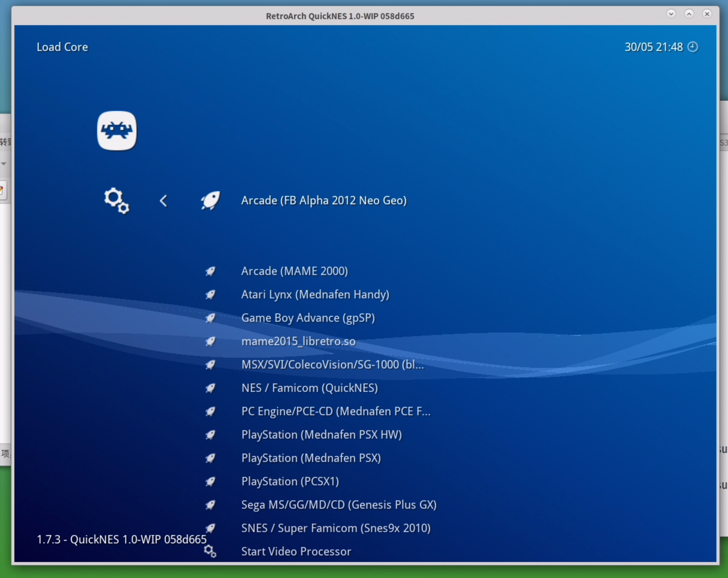Screen dimensions: 728x578
Task: Minimize the RetroArch window from title bar
Action: pos(671,14)
